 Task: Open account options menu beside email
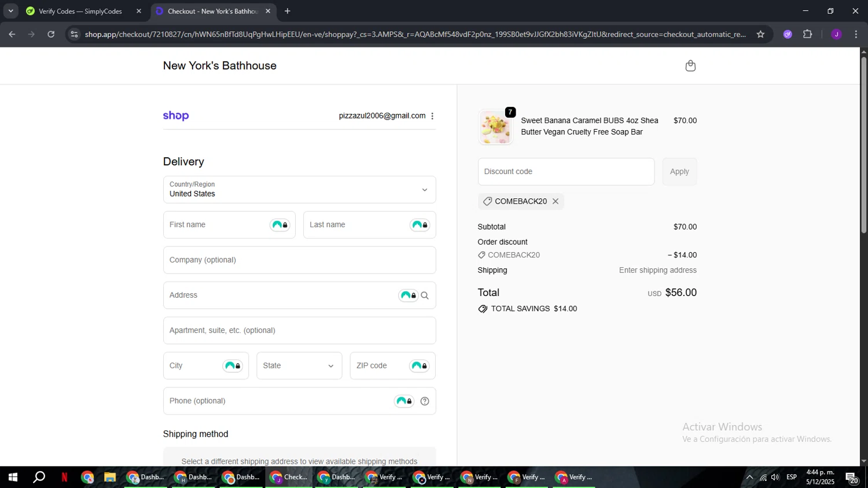[432, 116]
